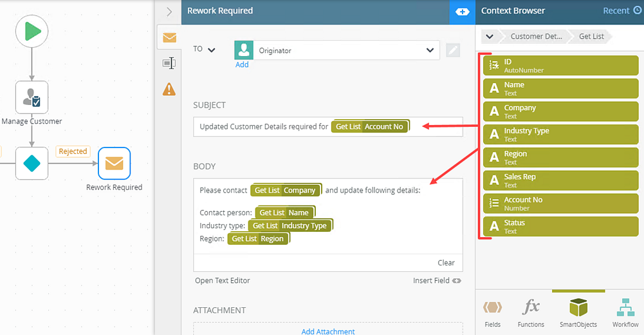Click the green Start workflow node

pos(32,31)
